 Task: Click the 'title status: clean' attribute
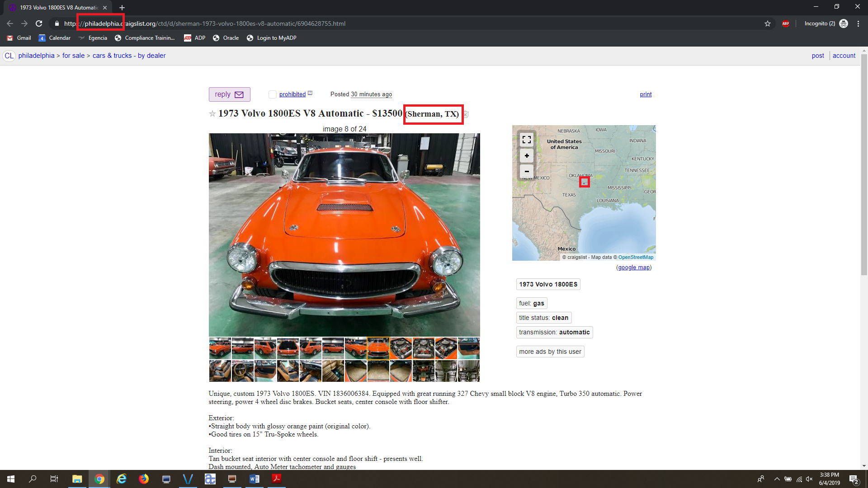click(x=544, y=318)
